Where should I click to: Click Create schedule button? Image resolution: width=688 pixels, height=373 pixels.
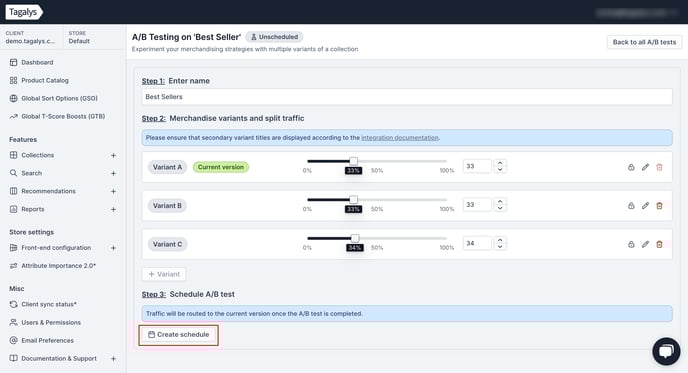(178, 335)
